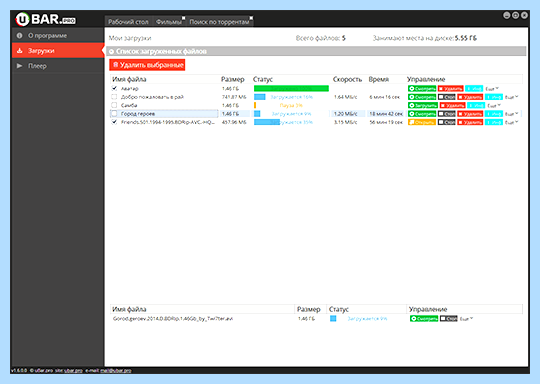Viewport: 540px width, 384px height.
Task: Click the Friends.S01 blue progress bar
Action: 267,122
